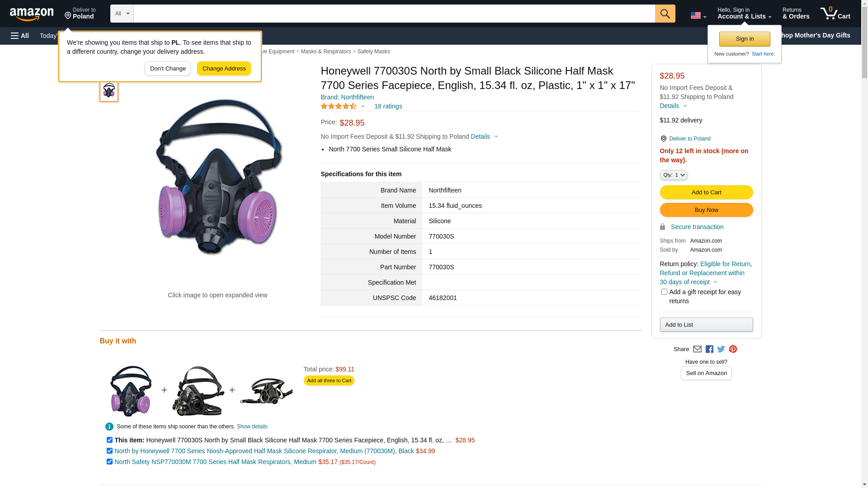Share the product on Twitter icon
Viewport: 868px width, 488px height.
(x=721, y=349)
